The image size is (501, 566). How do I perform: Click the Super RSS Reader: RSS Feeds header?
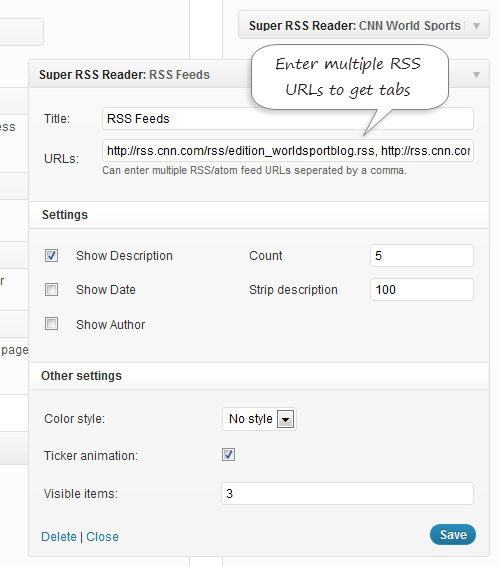pos(124,75)
